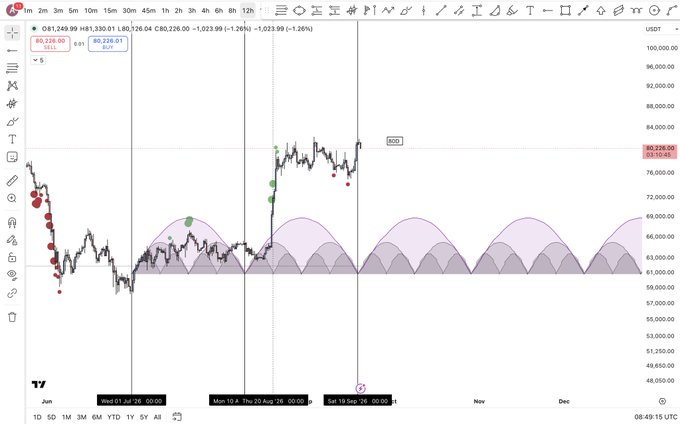Open chart axis settings gear icon
The height and width of the screenshot is (424, 680).
point(662,401)
